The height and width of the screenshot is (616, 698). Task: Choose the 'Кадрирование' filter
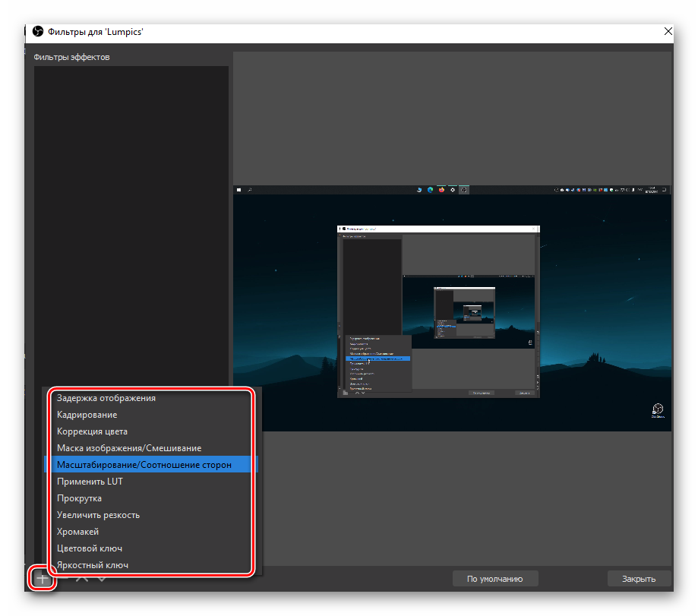click(x=87, y=415)
